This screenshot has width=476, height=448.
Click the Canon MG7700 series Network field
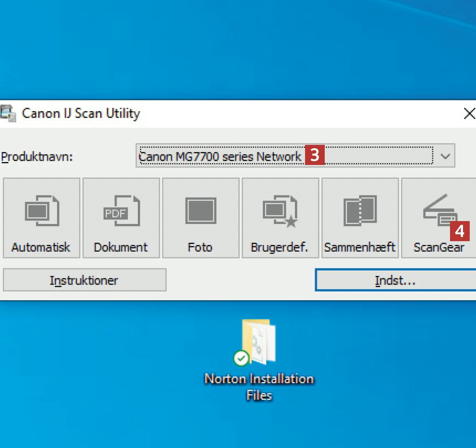[220, 157]
